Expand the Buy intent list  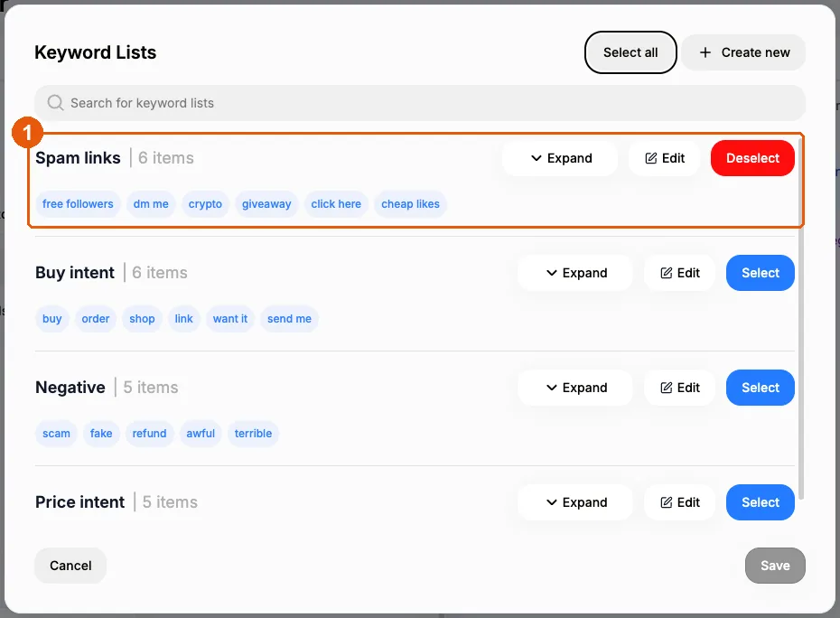pyautogui.click(x=575, y=273)
